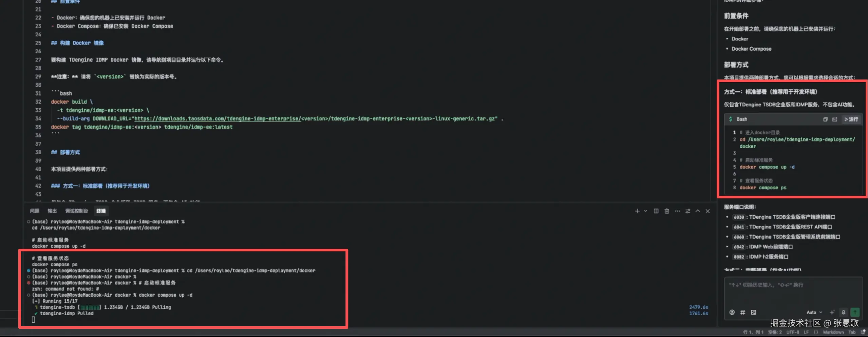Image resolution: width=868 pixels, height=337 pixels.
Task: Close the terminal panel
Action: pos(707,211)
